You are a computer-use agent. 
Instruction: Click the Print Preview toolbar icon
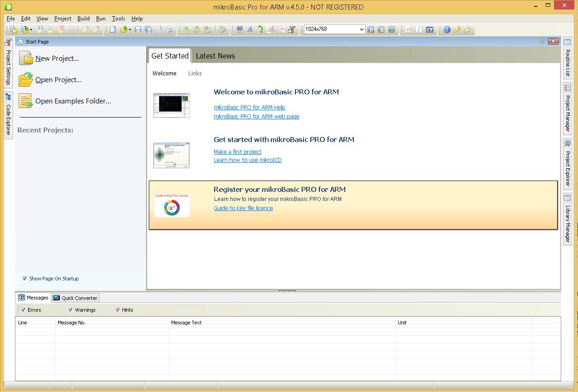(159, 29)
